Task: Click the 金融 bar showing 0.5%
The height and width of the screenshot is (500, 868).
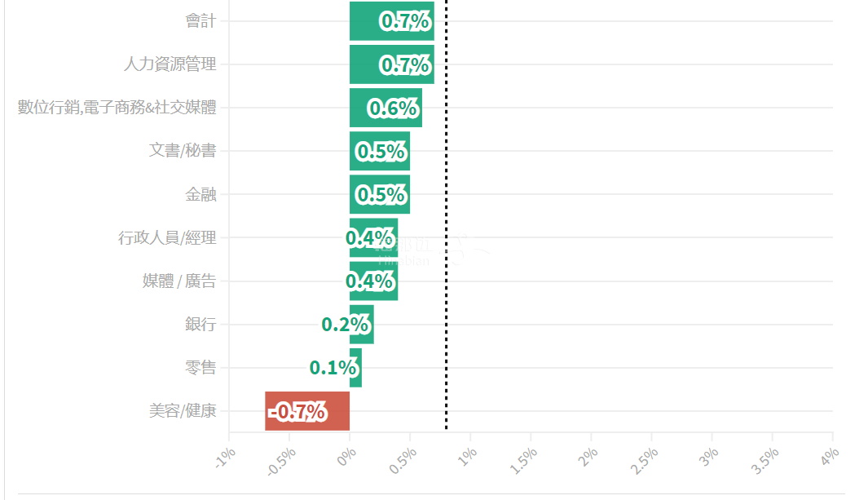Action: (x=379, y=194)
